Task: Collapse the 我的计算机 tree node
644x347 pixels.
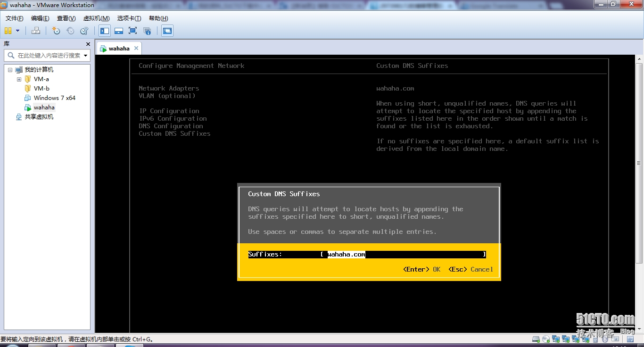Action: (10, 70)
